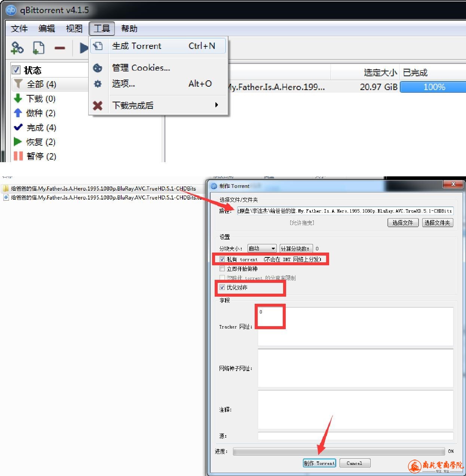Open the 分块大小 自动 dropdown
The height and width of the screenshot is (476, 466).
262,248
